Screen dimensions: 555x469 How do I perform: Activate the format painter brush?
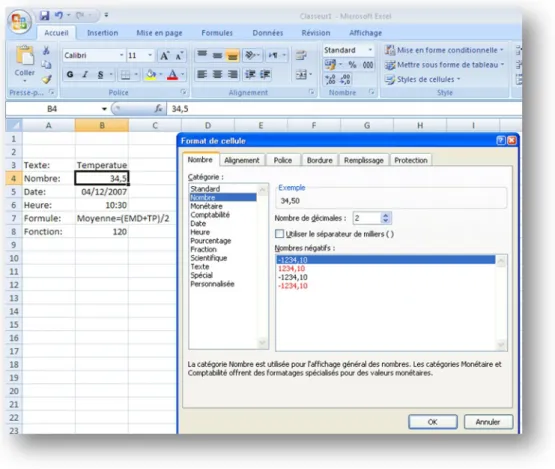pos(46,79)
